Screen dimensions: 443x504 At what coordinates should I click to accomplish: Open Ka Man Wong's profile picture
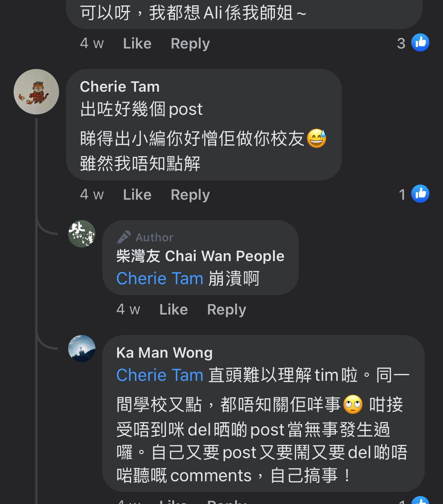click(82, 349)
